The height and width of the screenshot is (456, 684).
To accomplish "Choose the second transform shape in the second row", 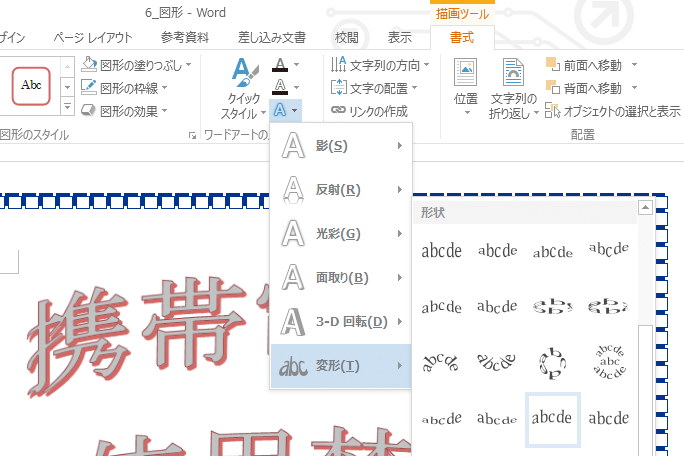I will [497, 306].
